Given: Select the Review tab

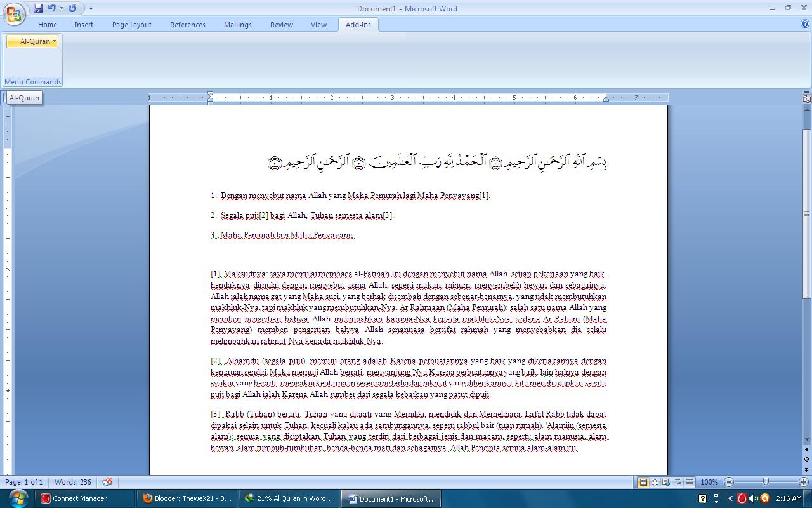Looking at the screenshot, I should click(282, 25).
